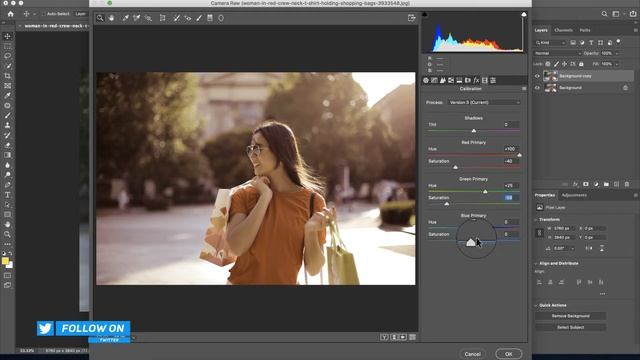Image resolution: width=640 pixels, height=360 pixels.
Task: Click OK in Camera Raw dialog
Action: pos(509,354)
